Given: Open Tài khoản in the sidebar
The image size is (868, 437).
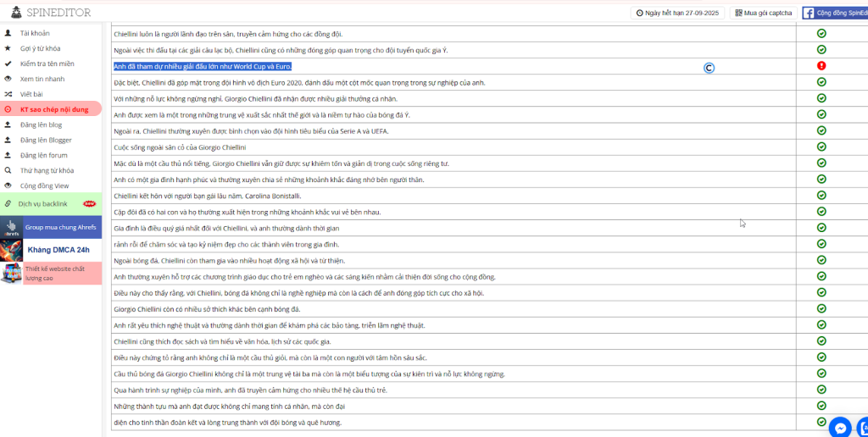Looking at the screenshot, I should click(x=35, y=33).
